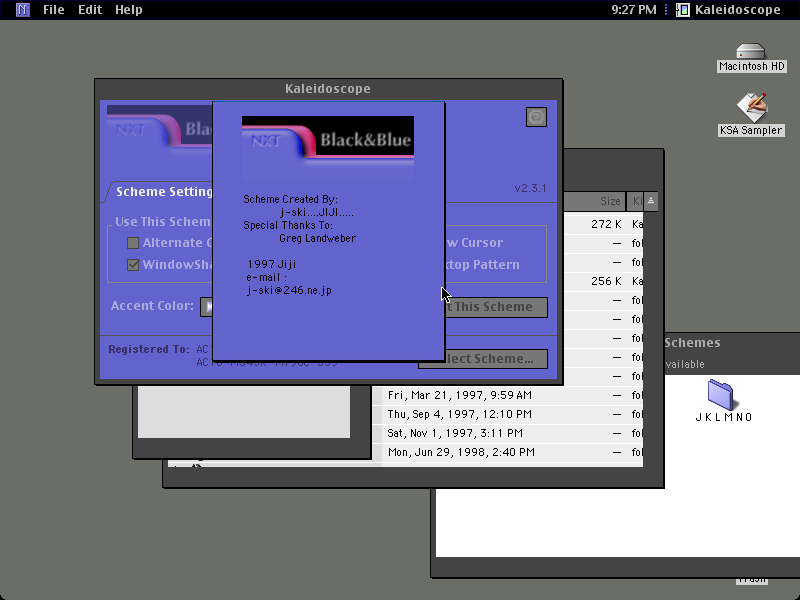Click the 'Registered To:' label

click(x=148, y=349)
